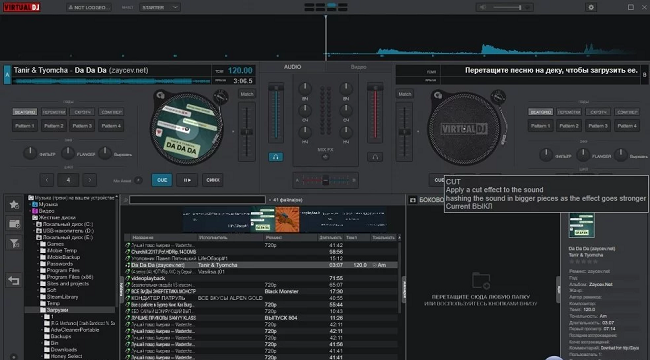Click the deck A pitch slider

(247, 132)
